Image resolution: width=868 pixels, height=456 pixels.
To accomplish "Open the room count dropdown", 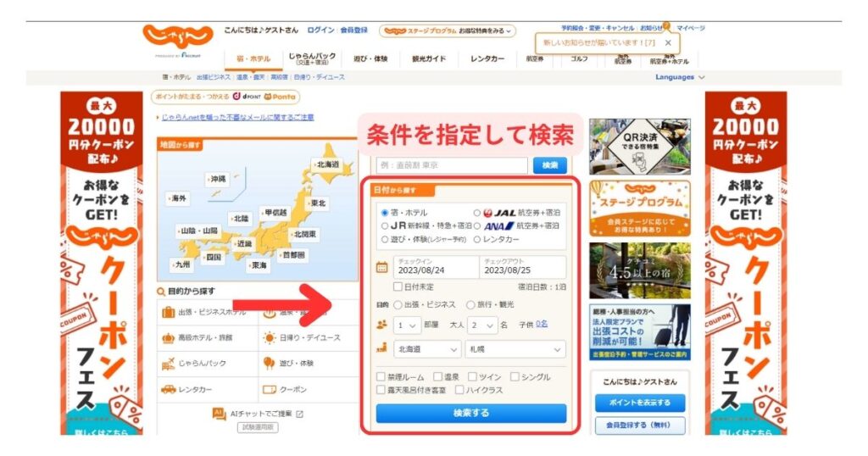I will point(407,325).
